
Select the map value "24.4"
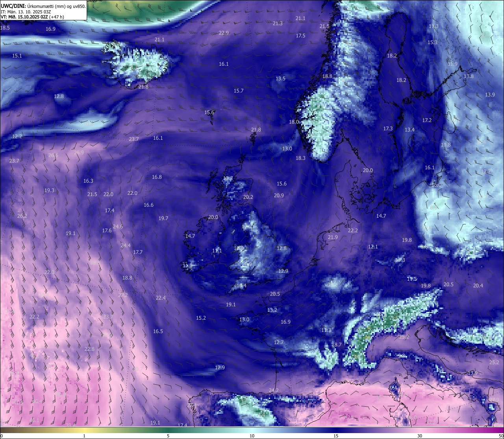pyautogui.click(x=126, y=246)
